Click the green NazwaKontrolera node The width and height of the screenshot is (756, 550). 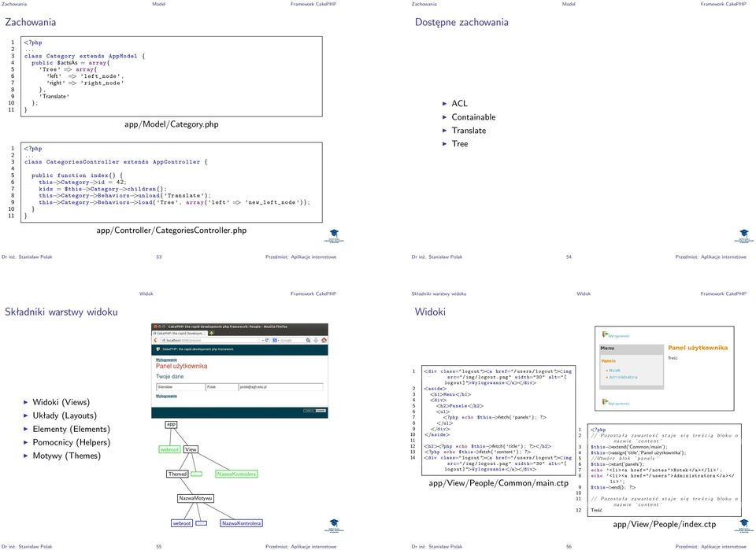pos(236,474)
